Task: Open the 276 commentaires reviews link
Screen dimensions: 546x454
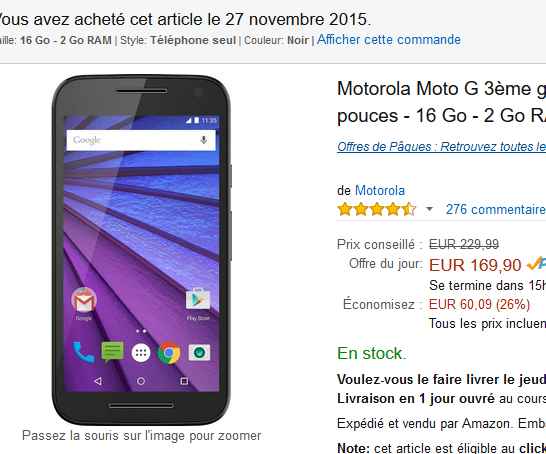Action: [496, 209]
